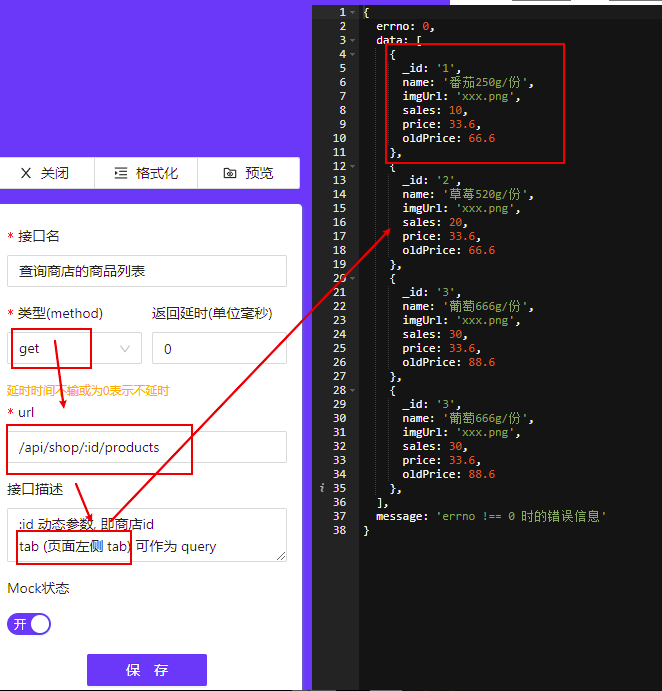
Task: Focus the 返回延时 delay input field
Action: click(219, 348)
